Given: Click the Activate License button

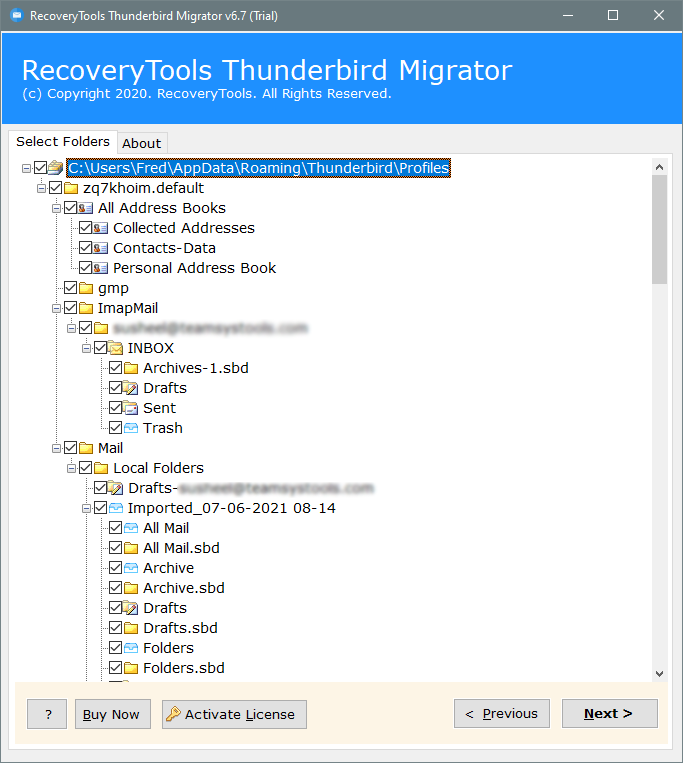Looking at the screenshot, I should tap(234, 714).
